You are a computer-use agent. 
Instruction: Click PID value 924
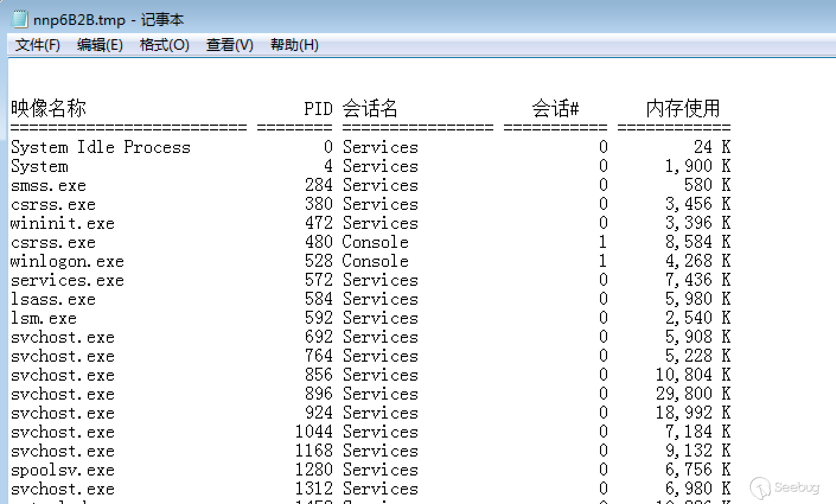tap(319, 413)
